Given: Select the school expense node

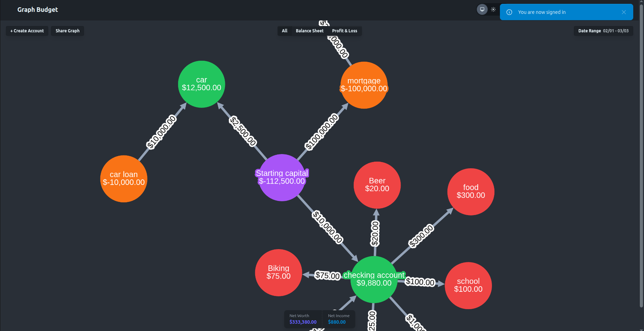Looking at the screenshot, I should click(468, 285).
